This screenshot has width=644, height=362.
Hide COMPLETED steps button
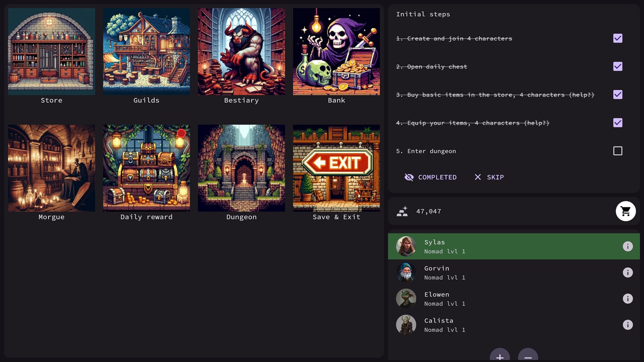(x=430, y=177)
